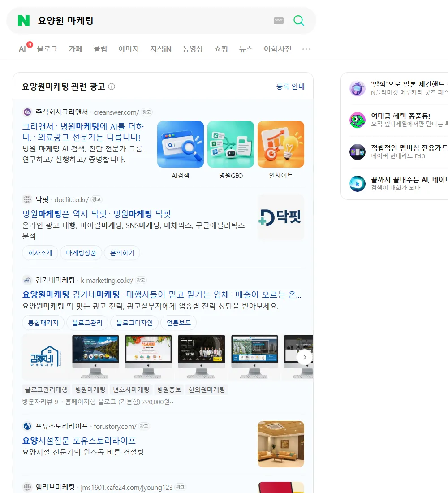This screenshot has width=448, height=493.
Task: Click the docfit.co.kr/ URL
Action: [x=72, y=199]
